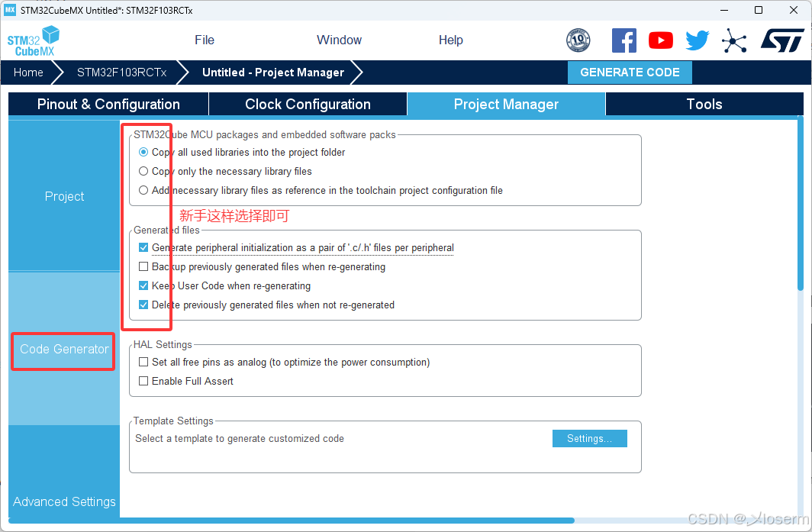Click the MX app icon in title bar
The image size is (812, 532).
pos(10,10)
